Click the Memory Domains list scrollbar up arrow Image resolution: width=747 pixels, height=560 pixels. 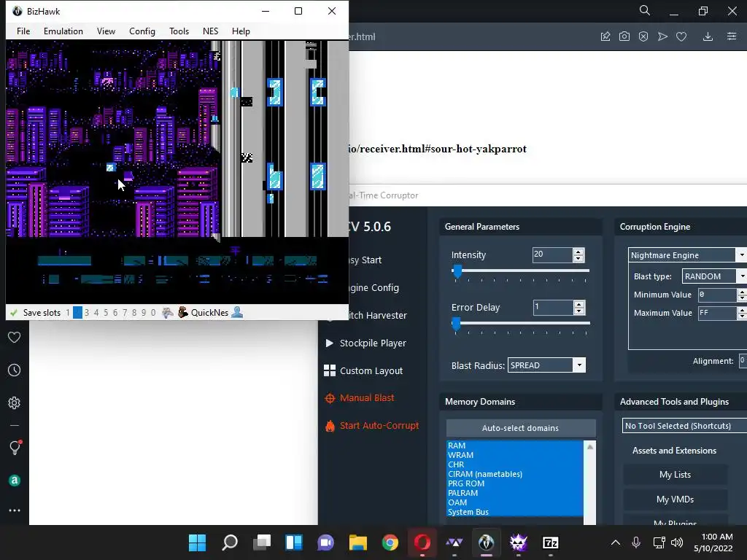tap(589, 447)
